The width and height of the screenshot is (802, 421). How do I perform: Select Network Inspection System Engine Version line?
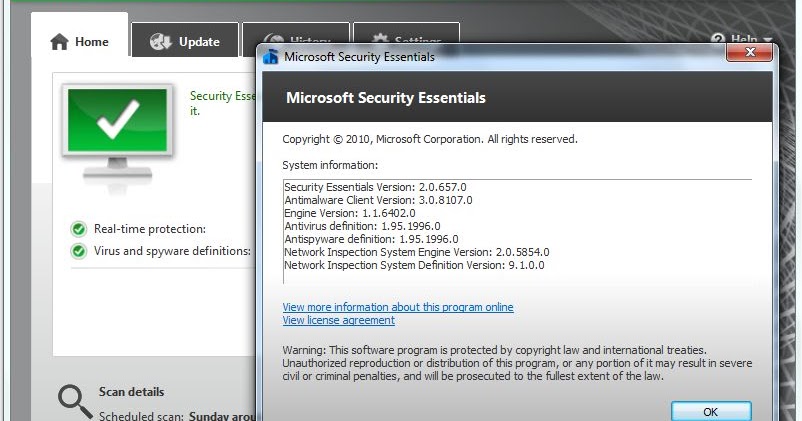[417, 252]
